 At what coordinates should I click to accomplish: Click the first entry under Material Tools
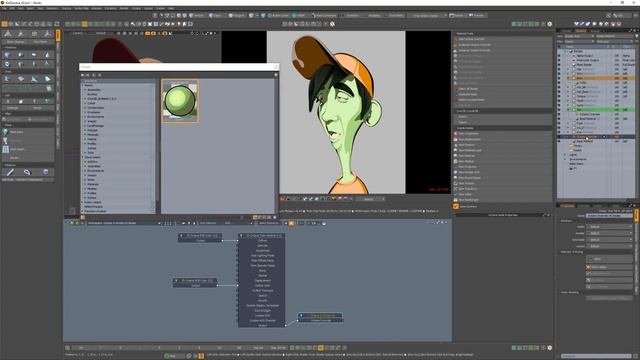click(x=503, y=39)
